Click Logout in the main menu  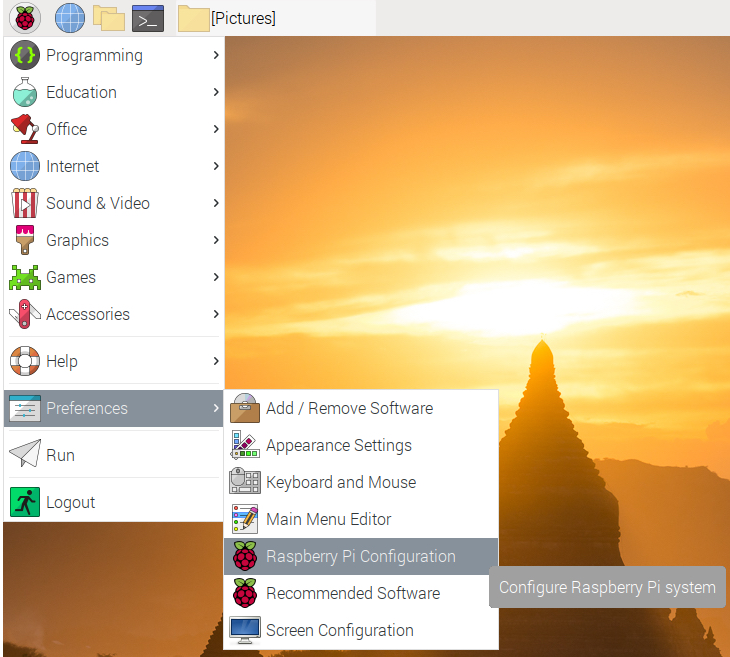pos(70,502)
